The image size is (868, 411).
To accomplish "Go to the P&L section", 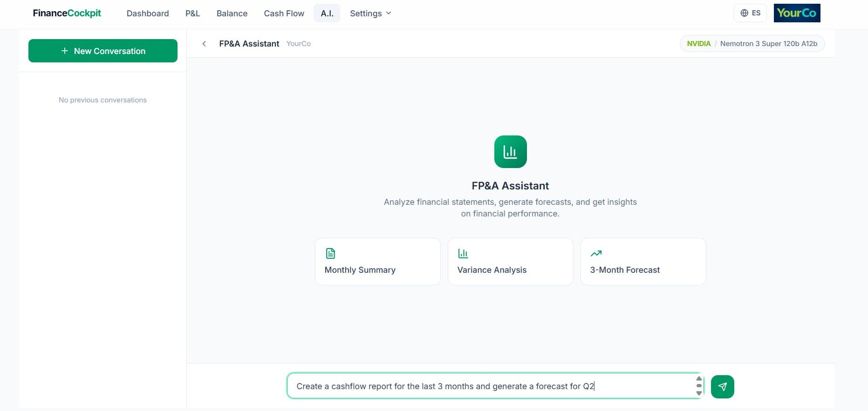I will pos(192,13).
